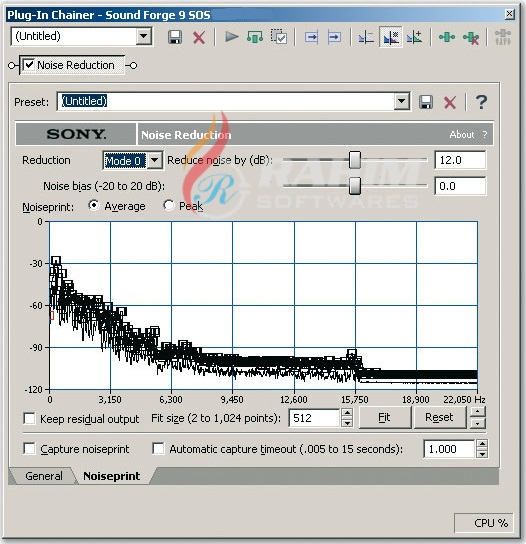Enable the Capture noiseprint checkbox
Image resolution: width=526 pixels, height=544 pixels.
tap(29, 449)
